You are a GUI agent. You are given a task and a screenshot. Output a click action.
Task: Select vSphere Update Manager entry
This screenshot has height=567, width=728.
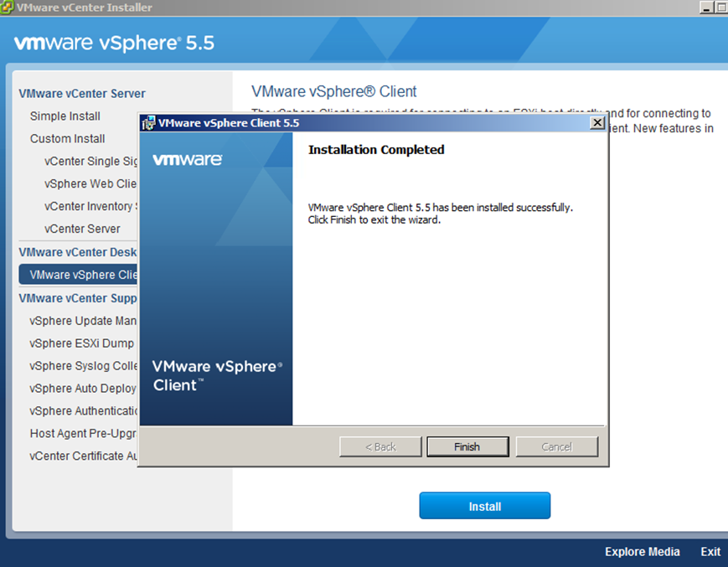(83, 321)
